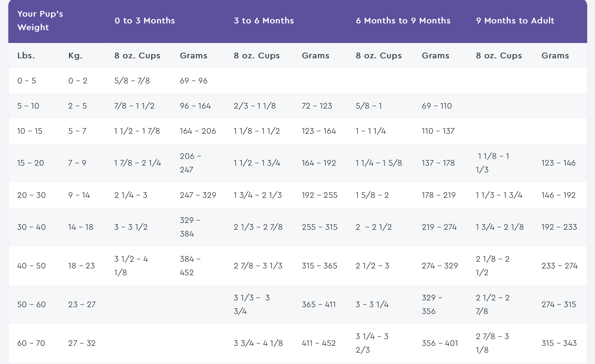Screen dimensions: 595x364
Task: Click the "9 Months to Adult" header
Action: pyautogui.click(x=515, y=21)
